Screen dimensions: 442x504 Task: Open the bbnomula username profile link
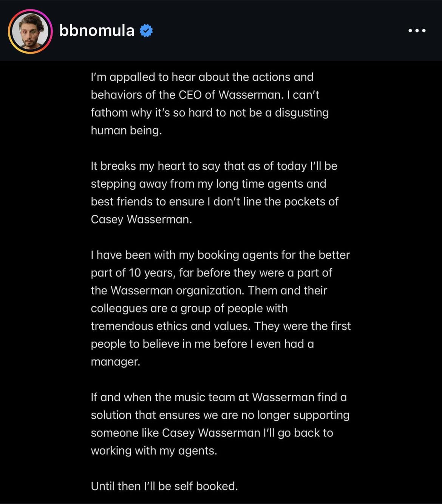click(x=97, y=31)
